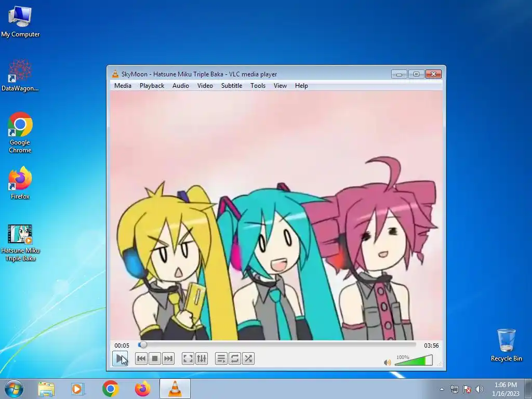
Task: Select the DataWagon desktop shortcut
Action: tap(20, 75)
